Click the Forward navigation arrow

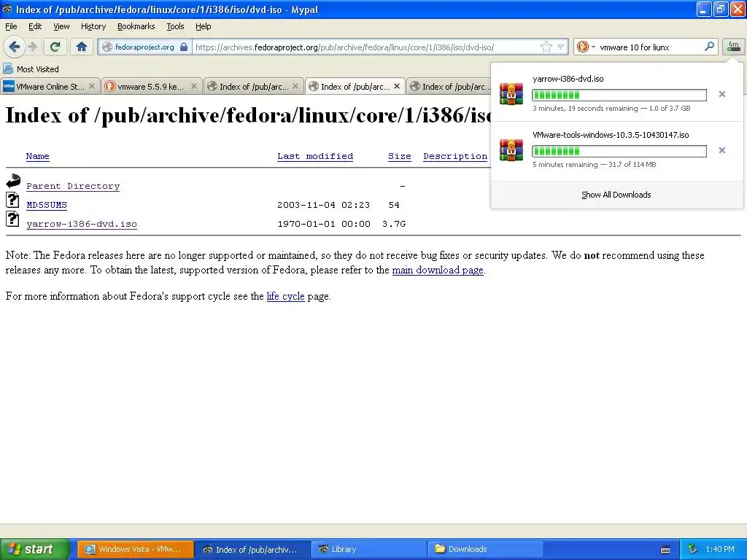coord(32,47)
